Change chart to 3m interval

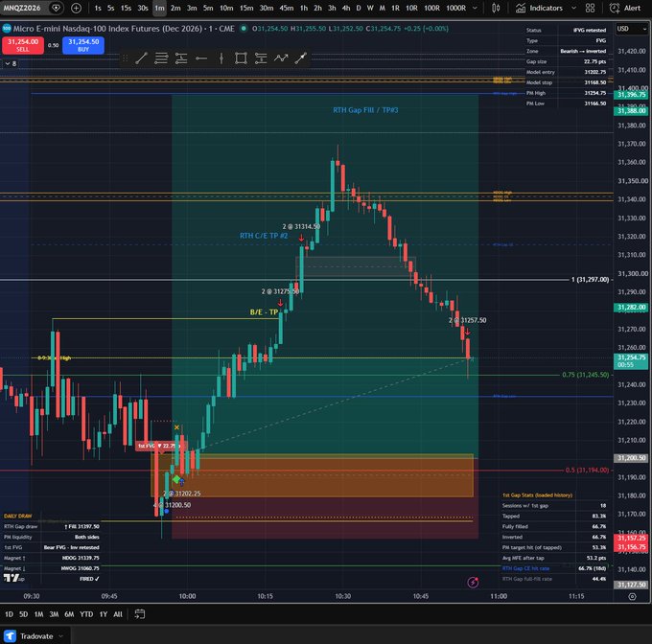tap(192, 8)
